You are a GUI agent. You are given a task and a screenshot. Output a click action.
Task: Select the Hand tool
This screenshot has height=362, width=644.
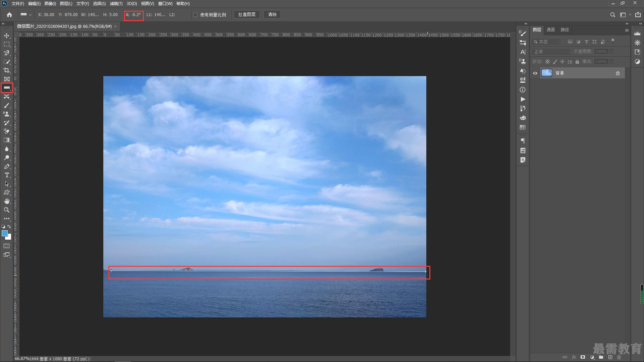coord(7,201)
